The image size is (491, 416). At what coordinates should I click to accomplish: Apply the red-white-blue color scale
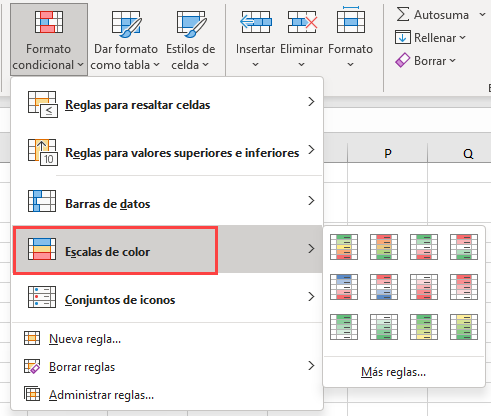(x=384, y=287)
